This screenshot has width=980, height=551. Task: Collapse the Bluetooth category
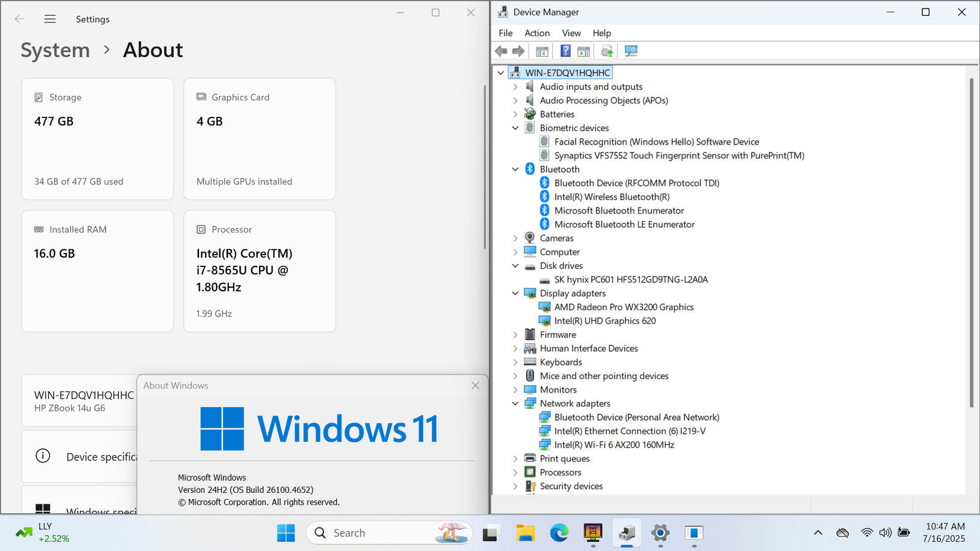click(x=515, y=170)
